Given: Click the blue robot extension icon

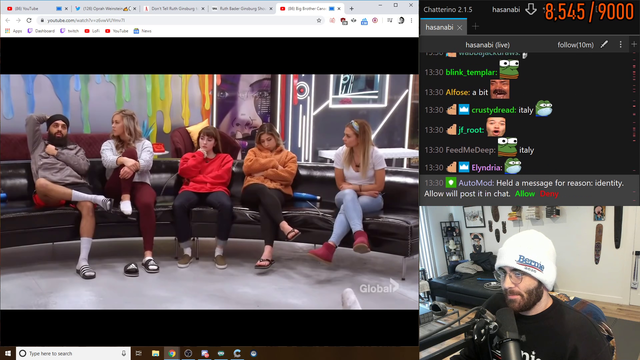Looking at the screenshot, I should 364,20.
